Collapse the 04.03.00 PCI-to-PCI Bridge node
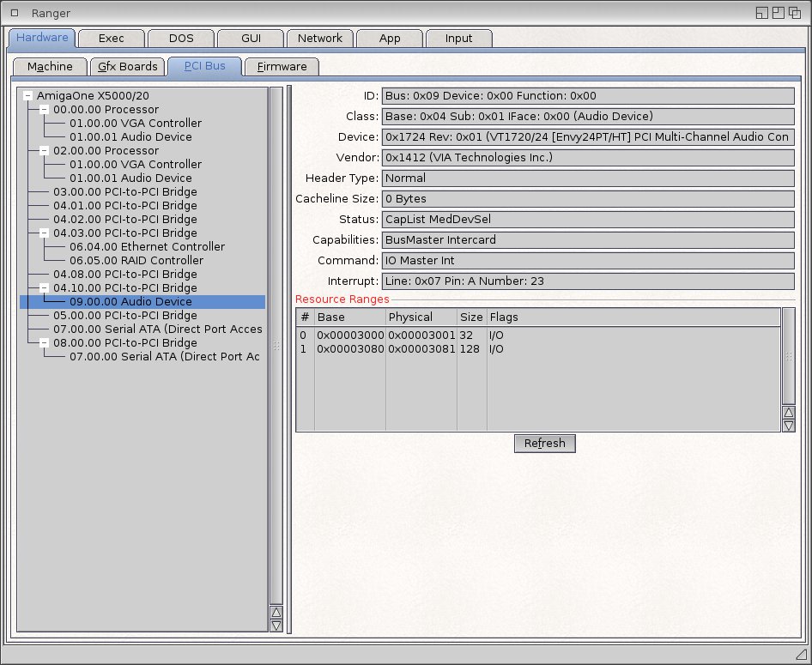812x665 pixels. pyautogui.click(x=44, y=233)
